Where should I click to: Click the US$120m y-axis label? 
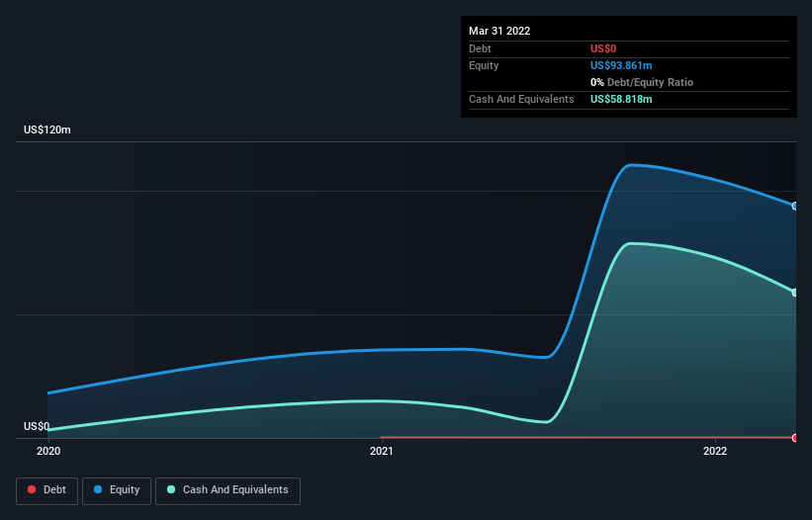pos(47,130)
